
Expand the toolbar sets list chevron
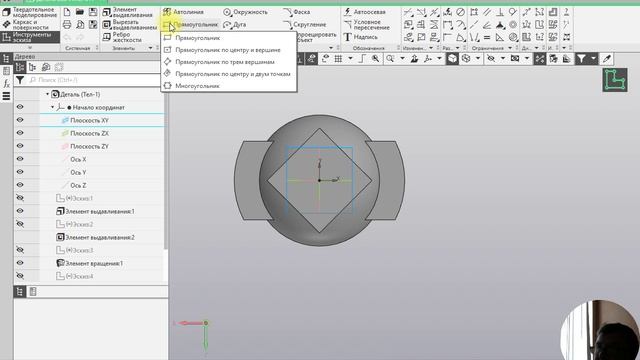pos(29,48)
